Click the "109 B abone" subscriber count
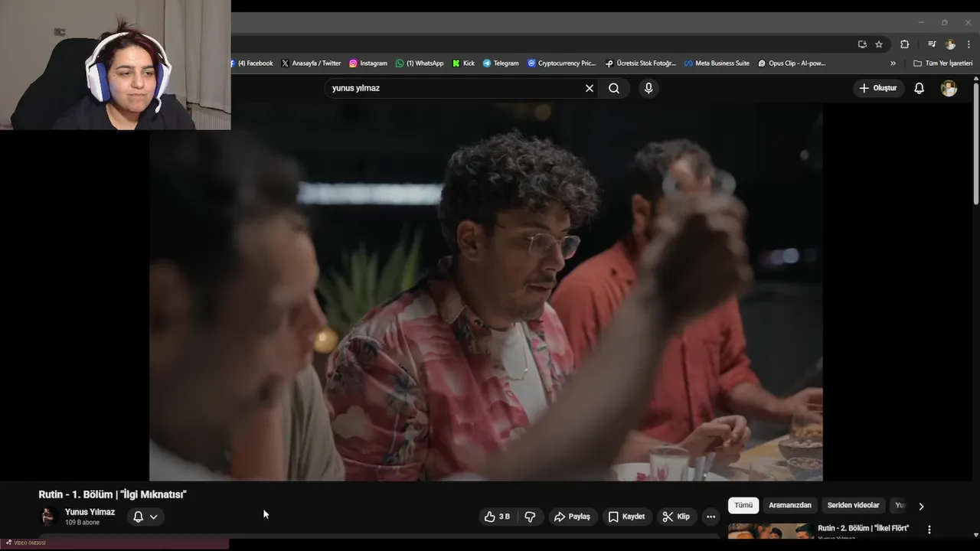 [x=82, y=523]
